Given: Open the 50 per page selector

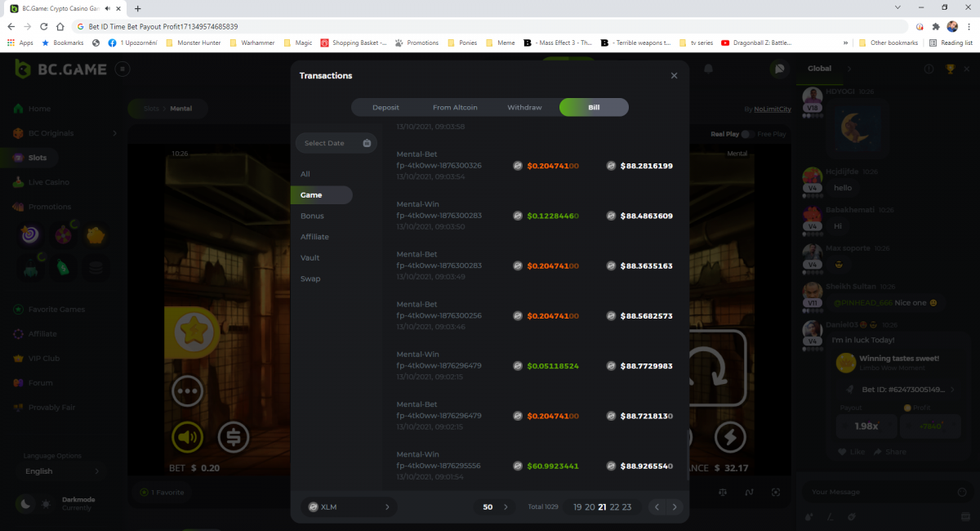Looking at the screenshot, I should pos(495,506).
